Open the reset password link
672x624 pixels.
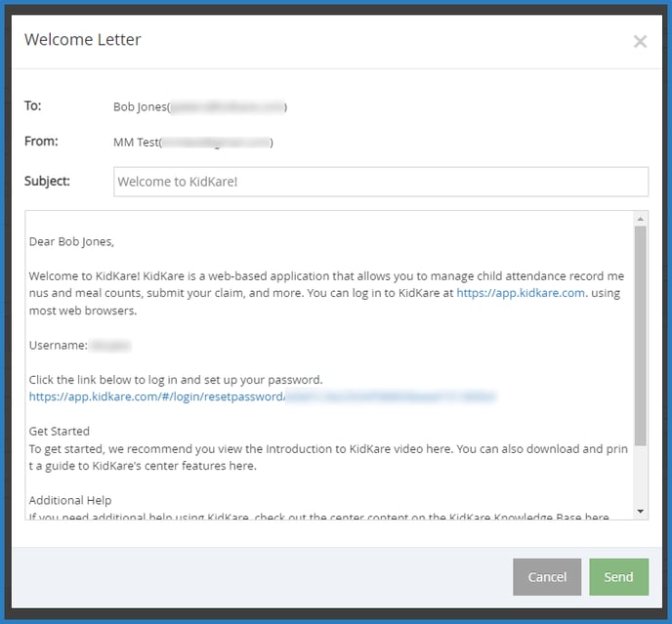tap(262, 396)
